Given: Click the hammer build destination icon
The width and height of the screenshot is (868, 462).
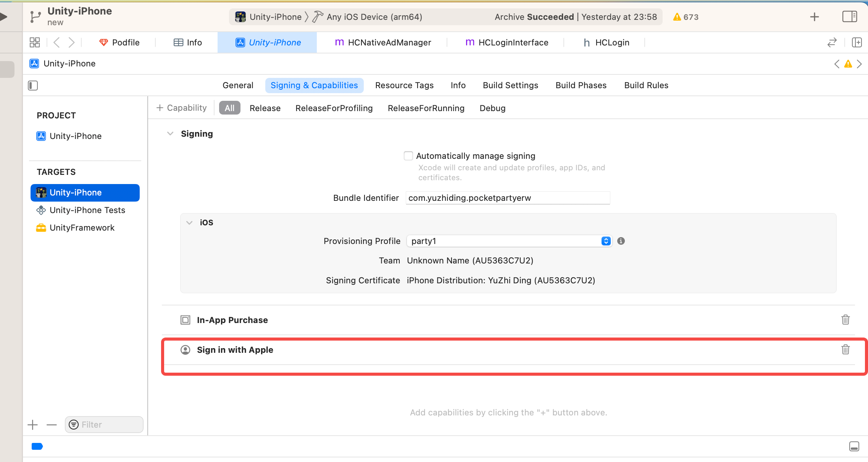Looking at the screenshot, I should tap(318, 17).
